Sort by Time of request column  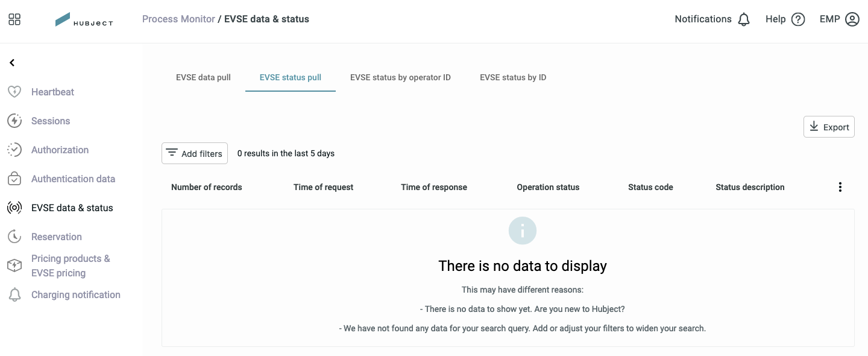tap(323, 187)
